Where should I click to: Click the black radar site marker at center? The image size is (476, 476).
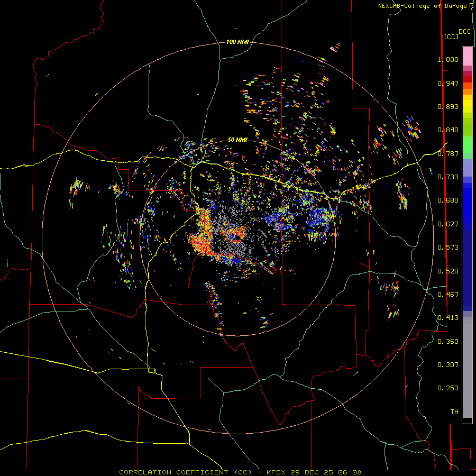click(x=237, y=239)
